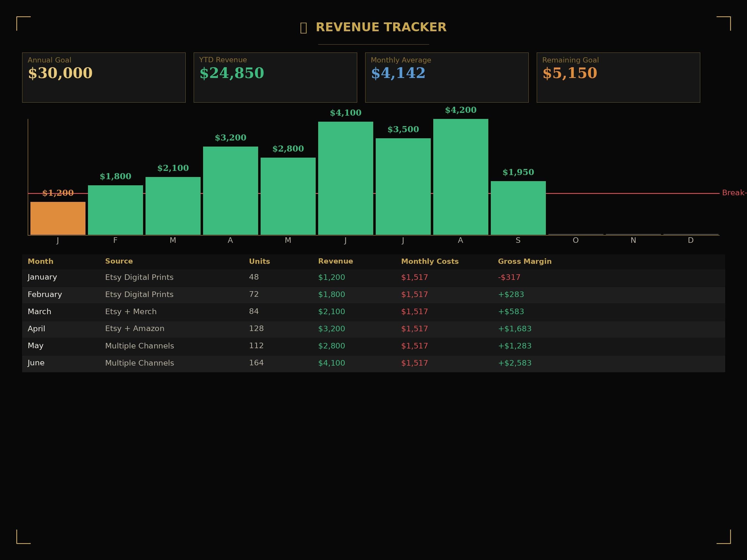The height and width of the screenshot is (560, 747).
Task: Select the April Etsy + Amazon row
Action: tap(373, 329)
